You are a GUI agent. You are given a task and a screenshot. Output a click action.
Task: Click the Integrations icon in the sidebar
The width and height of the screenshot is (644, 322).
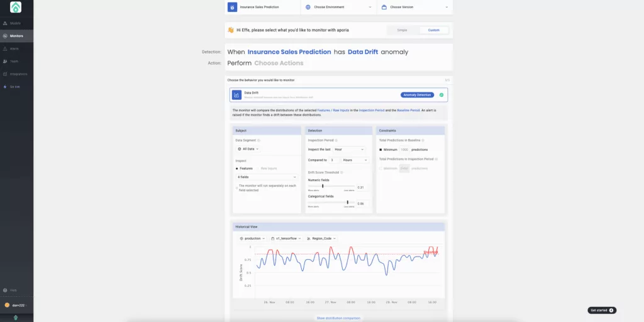click(5, 74)
